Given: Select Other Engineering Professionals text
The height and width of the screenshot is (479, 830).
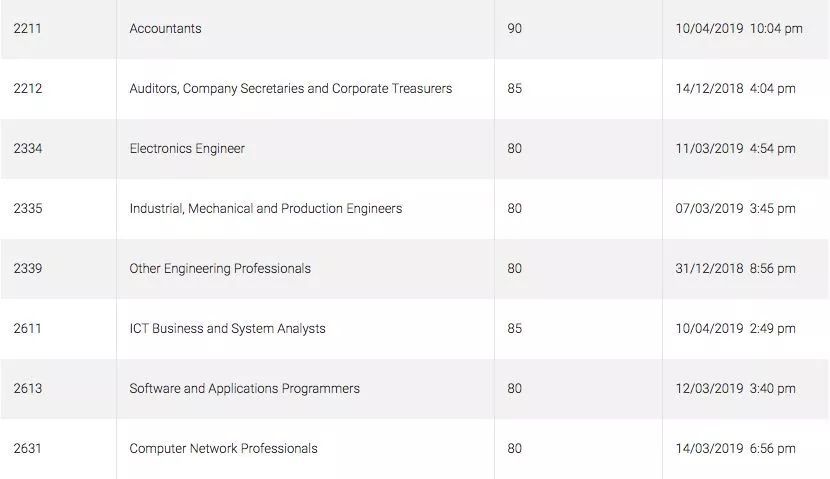Looking at the screenshot, I should [x=220, y=268].
